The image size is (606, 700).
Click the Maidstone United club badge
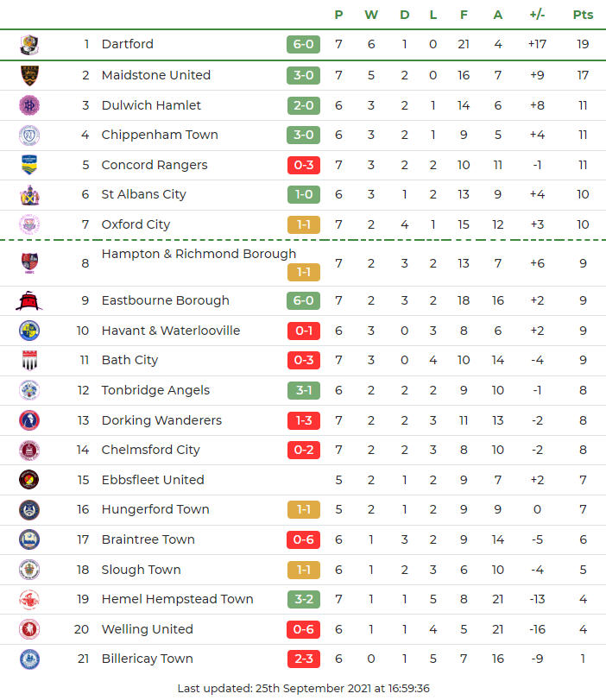tap(29, 75)
